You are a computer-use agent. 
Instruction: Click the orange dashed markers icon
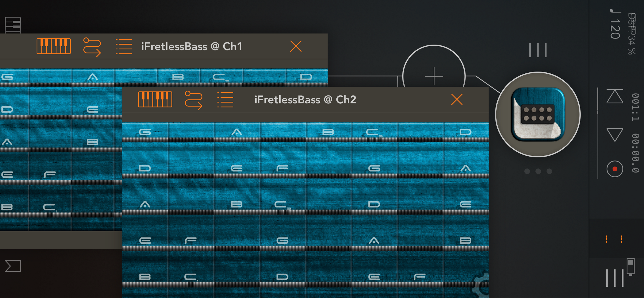pos(614,239)
